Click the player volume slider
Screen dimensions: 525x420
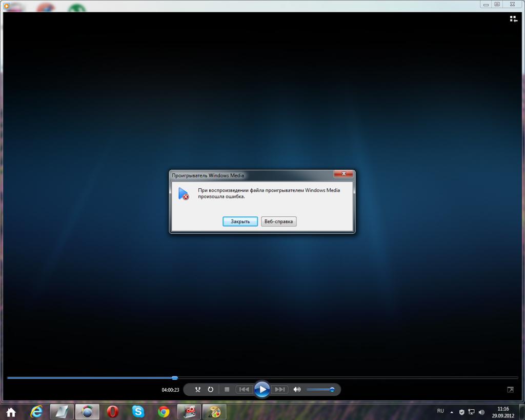pos(320,390)
